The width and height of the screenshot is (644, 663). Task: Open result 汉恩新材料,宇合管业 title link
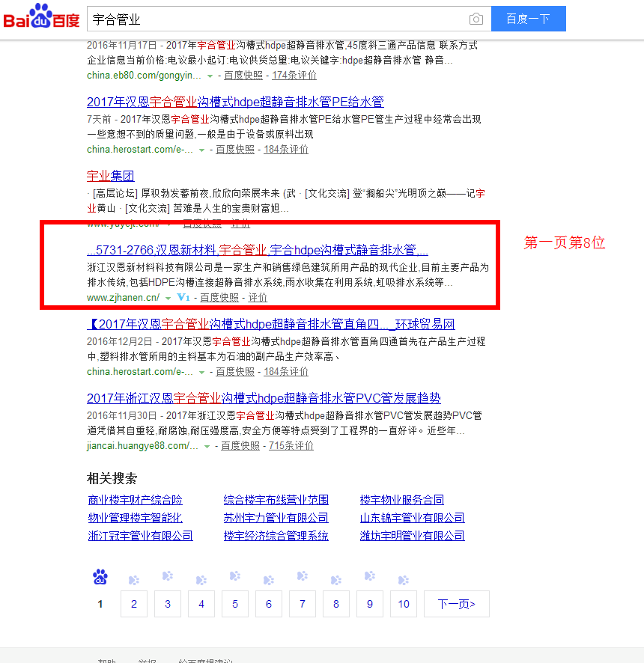click(258, 251)
